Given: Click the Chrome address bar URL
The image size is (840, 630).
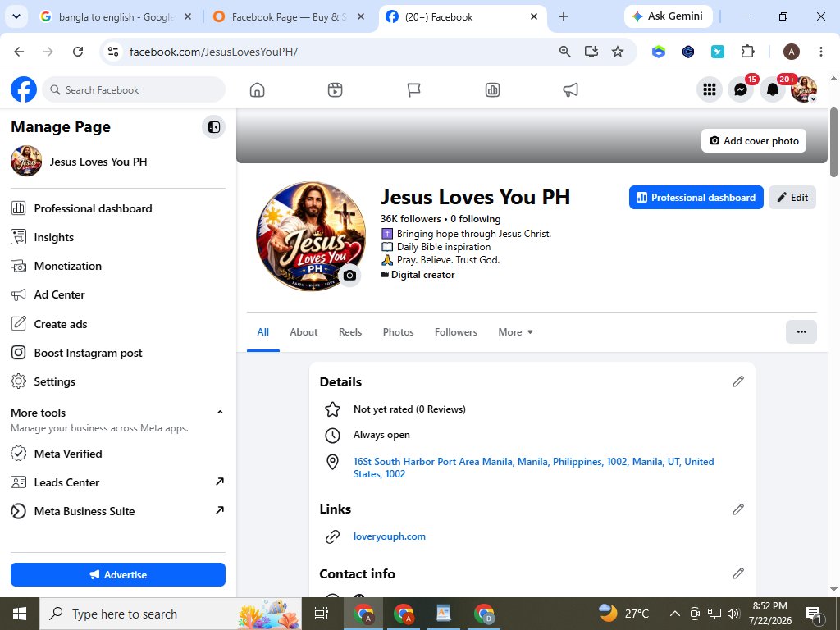Looking at the screenshot, I should (213, 52).
